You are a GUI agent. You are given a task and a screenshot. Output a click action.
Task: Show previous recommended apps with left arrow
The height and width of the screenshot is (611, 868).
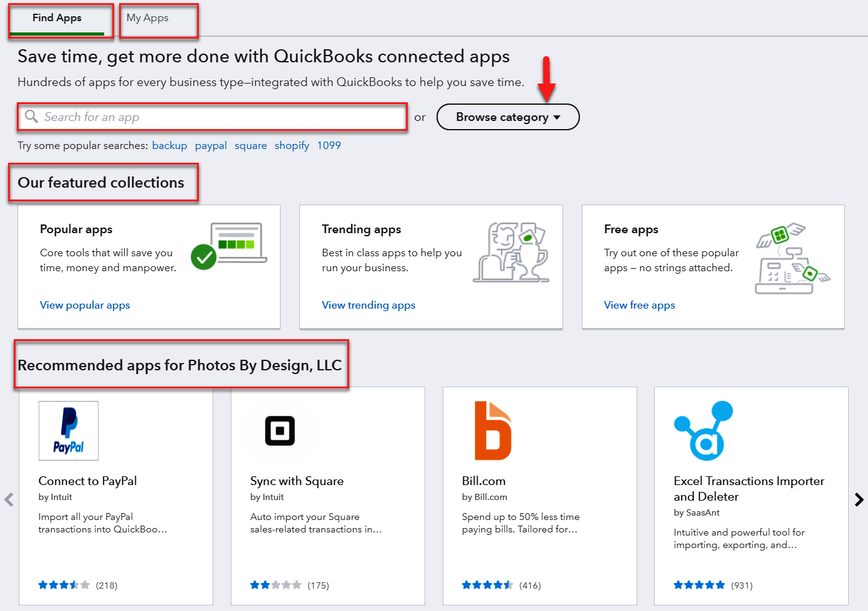pyautogui.click(x=9, y=499)
